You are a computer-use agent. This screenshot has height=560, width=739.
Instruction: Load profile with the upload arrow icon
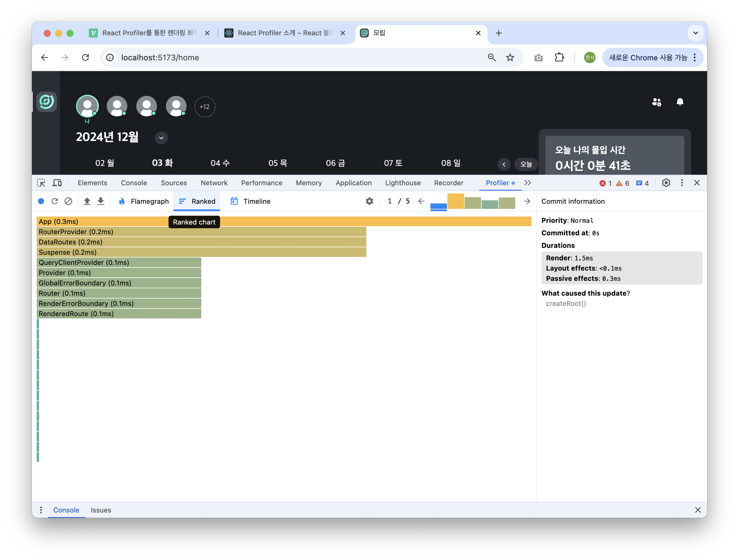tap(87, 201)
